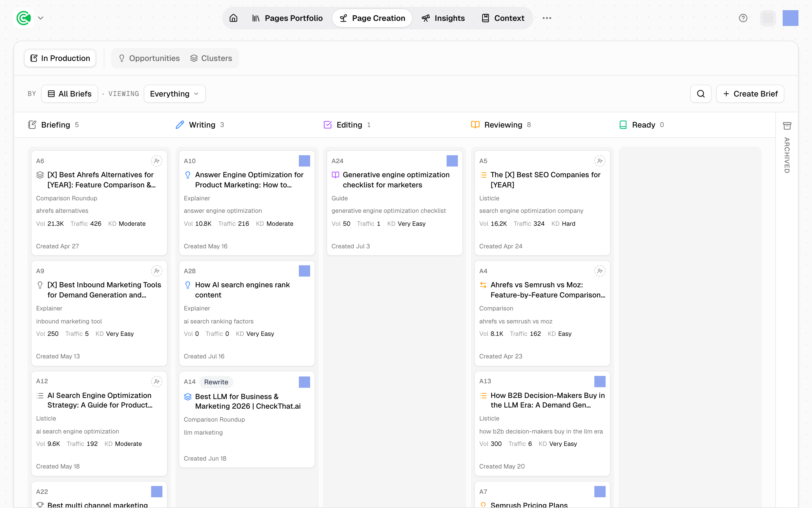Go to the Home icon tab
The height and width of the screenshot is (508, 812).
coord(233,18)
